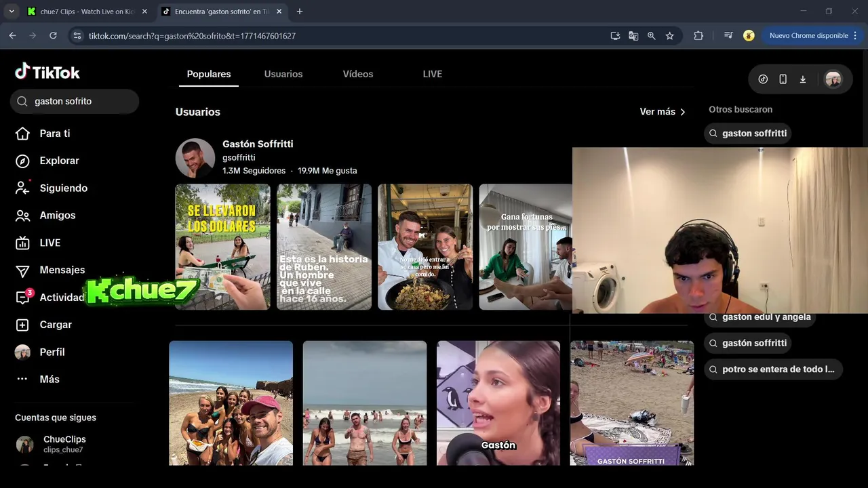The width and height of the screenshot is (868, 488).
Task: Click Otros buscaron heading
Action: [741, 109]
